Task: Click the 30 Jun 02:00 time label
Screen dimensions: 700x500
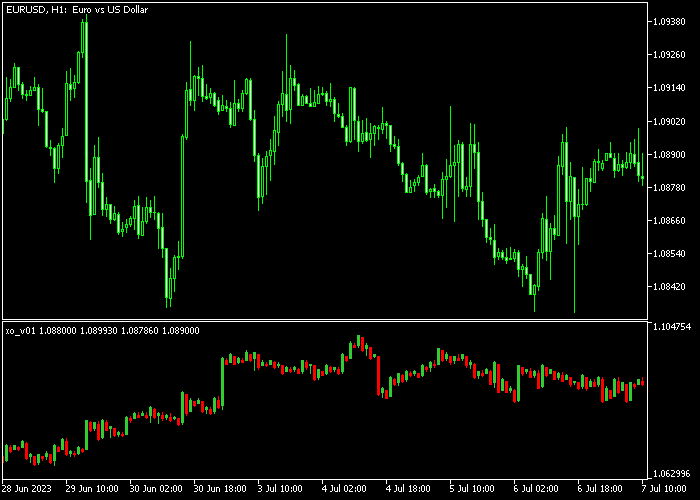Action: [x=156, y=488]
